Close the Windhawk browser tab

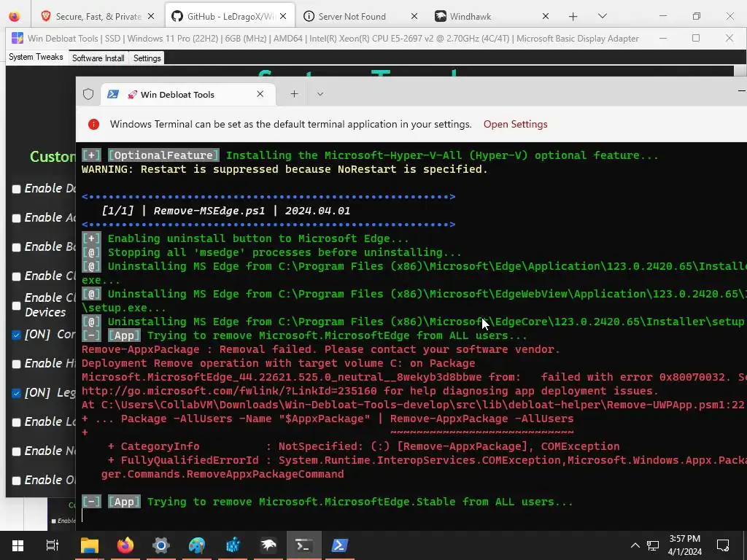(x=546, y=16)
